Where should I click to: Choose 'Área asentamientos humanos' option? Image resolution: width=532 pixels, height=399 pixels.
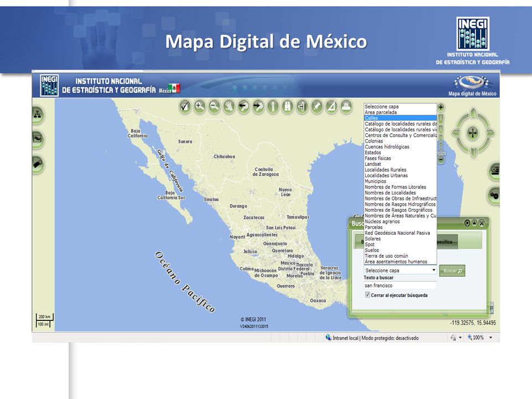tap(400, 262)
